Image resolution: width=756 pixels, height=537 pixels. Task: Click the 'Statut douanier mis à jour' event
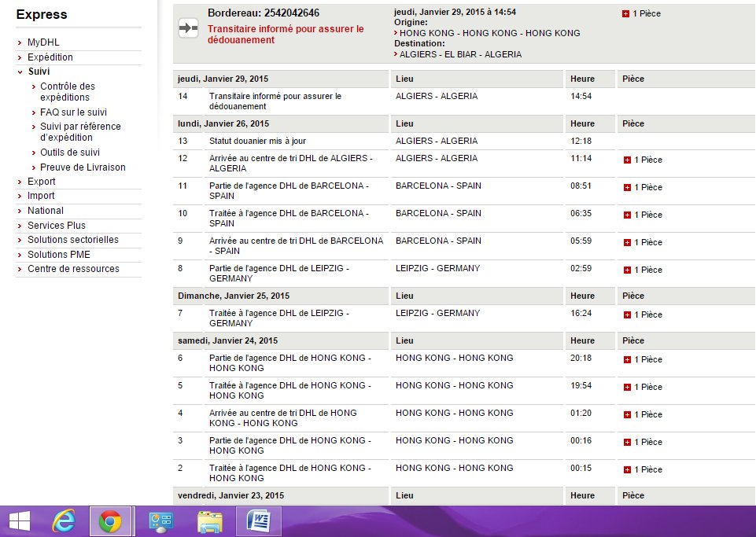[x=257, y=141]
